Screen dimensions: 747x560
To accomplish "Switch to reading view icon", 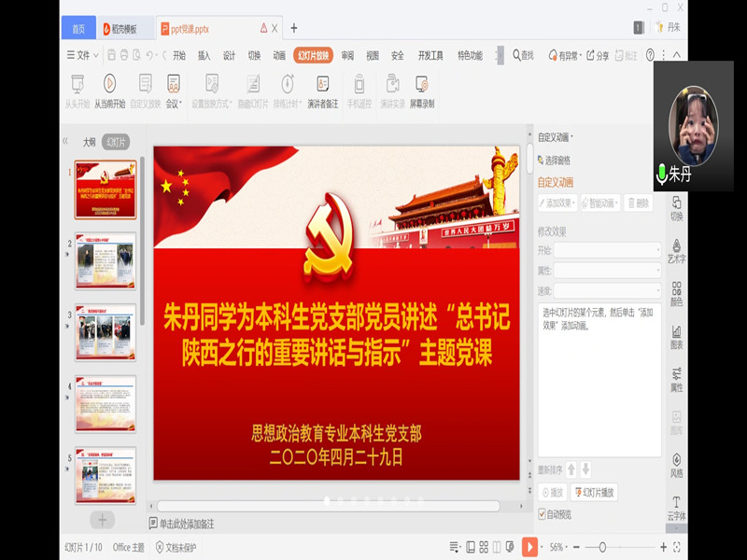I will (497, 547).
